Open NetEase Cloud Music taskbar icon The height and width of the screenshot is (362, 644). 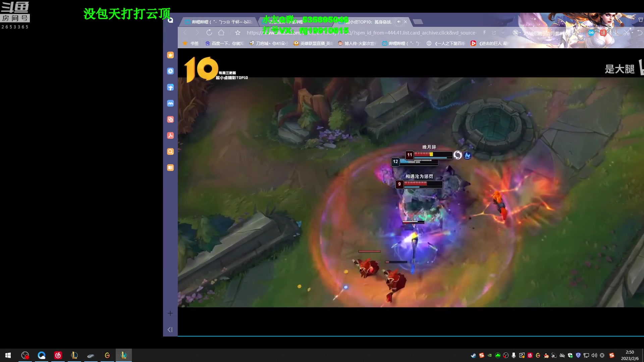pyautogui.click(x=58, y=355)
